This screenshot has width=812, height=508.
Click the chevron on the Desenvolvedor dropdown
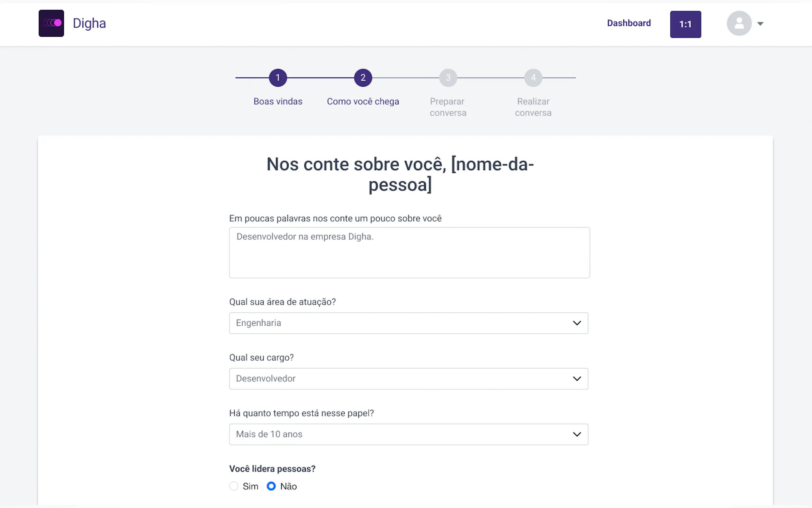tap(577, 379)
